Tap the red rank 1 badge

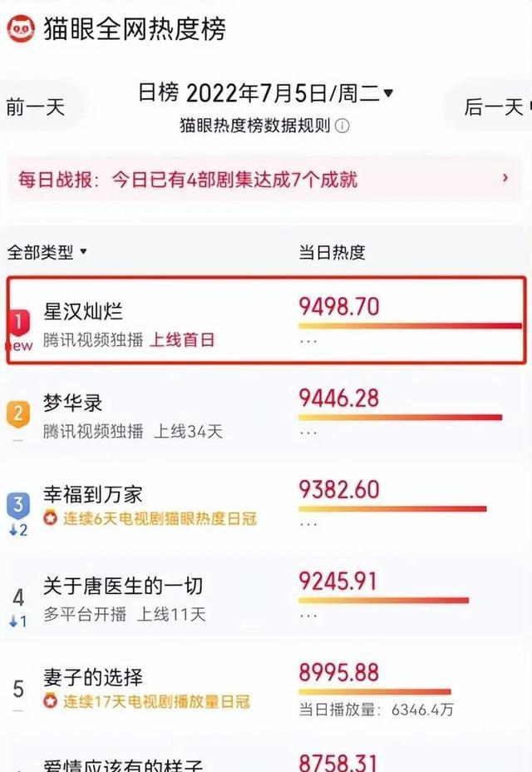pos(18,323)
